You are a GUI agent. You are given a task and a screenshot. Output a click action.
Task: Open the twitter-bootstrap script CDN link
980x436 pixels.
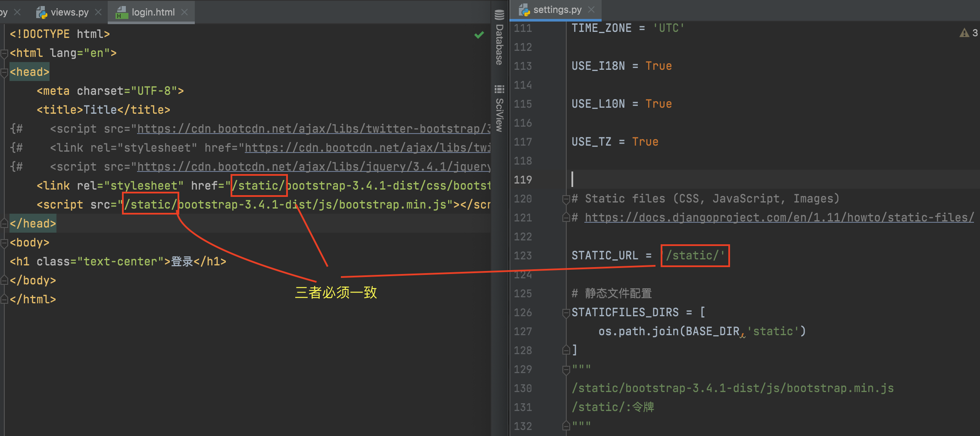pos(314,129)
